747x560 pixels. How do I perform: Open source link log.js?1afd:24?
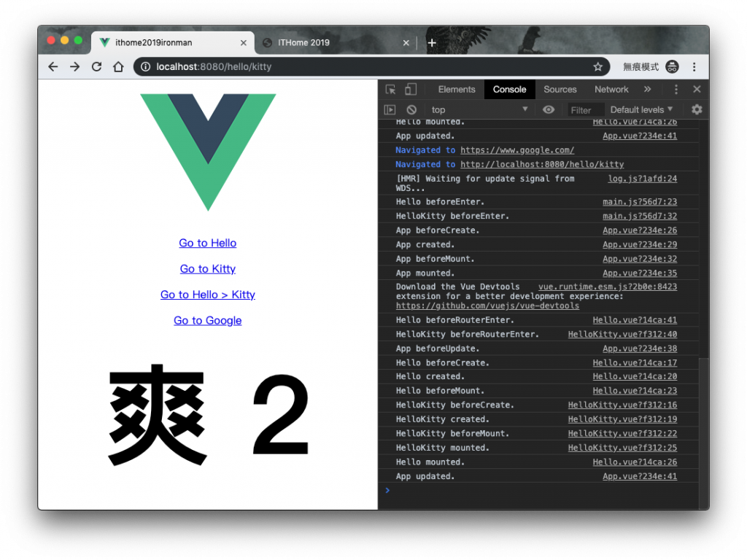pos(642,179)
